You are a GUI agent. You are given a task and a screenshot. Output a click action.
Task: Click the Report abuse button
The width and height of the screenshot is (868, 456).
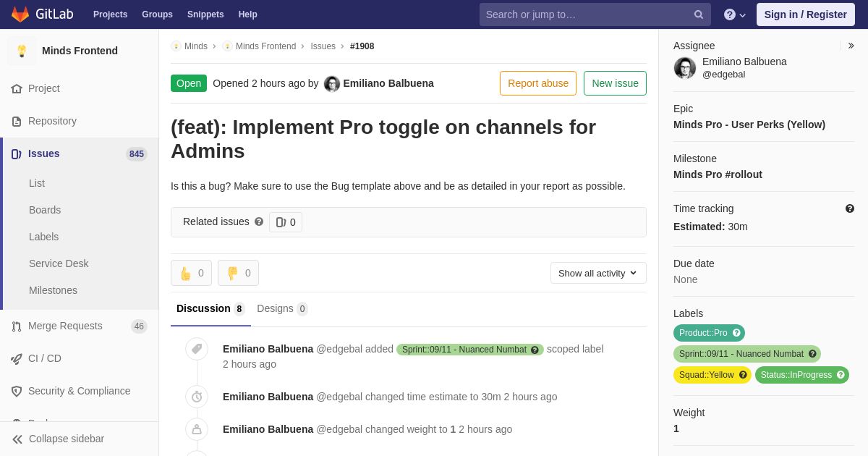(538, 83)
